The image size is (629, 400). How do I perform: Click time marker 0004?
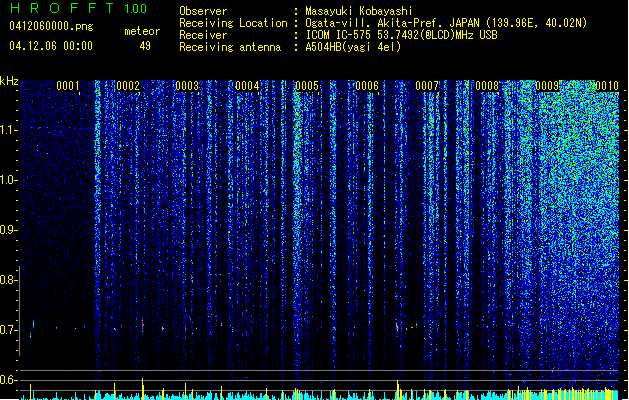(247, 86)
